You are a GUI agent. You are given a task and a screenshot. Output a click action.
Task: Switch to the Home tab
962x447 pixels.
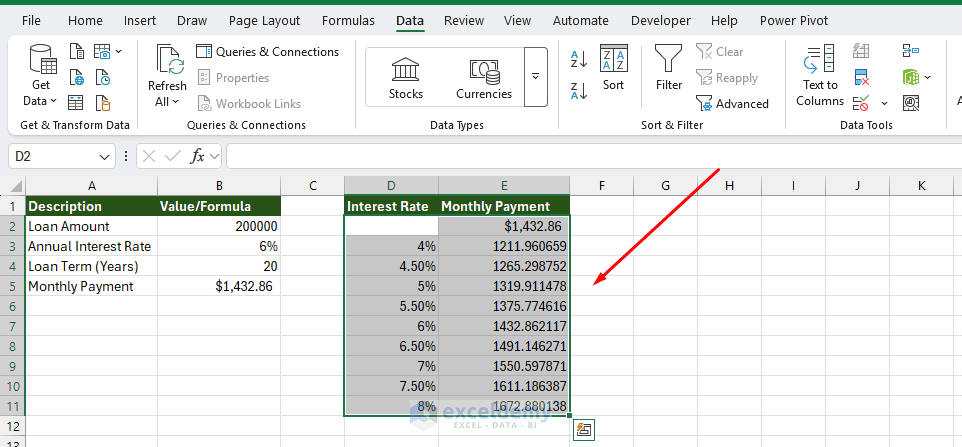(x=85, y=21)
